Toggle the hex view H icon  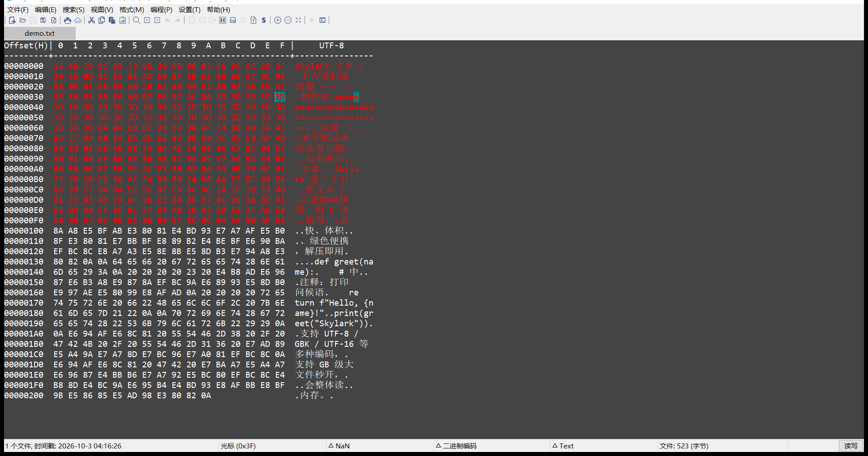tap(223, 20)
